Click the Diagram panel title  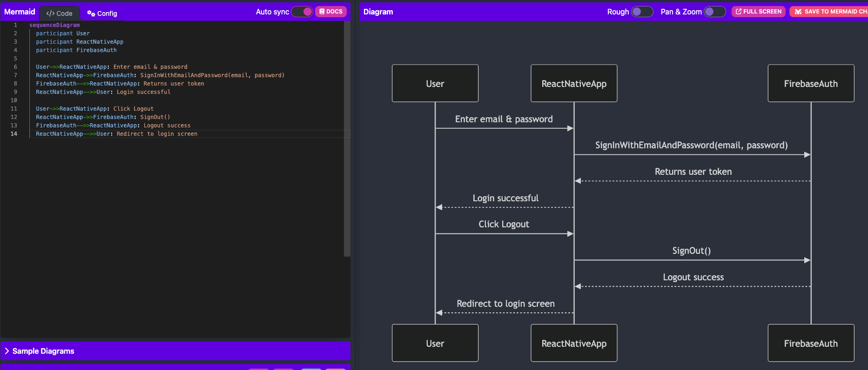pos(378,12)
